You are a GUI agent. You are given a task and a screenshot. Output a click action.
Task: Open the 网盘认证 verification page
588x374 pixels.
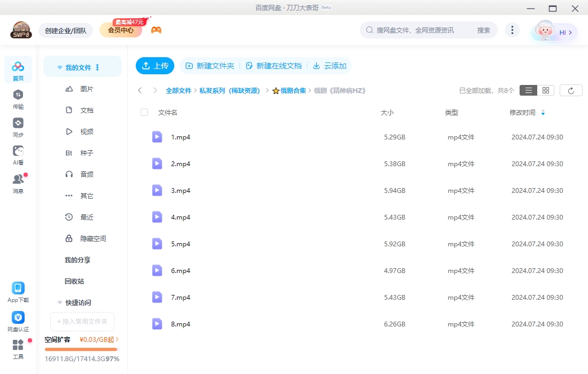point(18,317)
